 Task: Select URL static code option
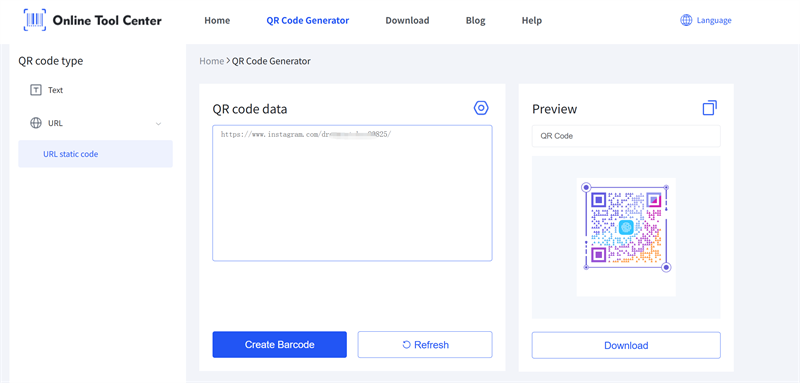(x=95, y=154)
